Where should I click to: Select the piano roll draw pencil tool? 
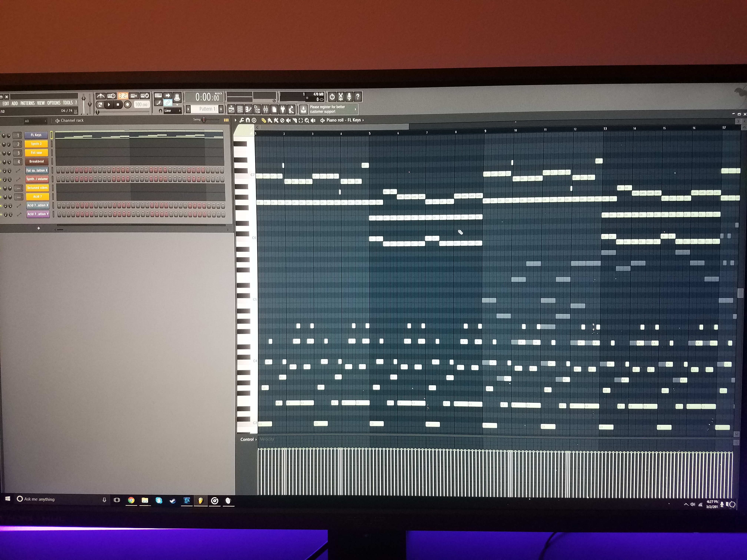pyautogui.click(x=264, y=120)
